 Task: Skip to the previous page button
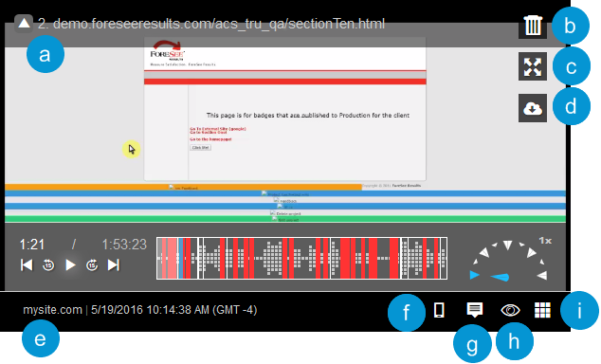27,265
